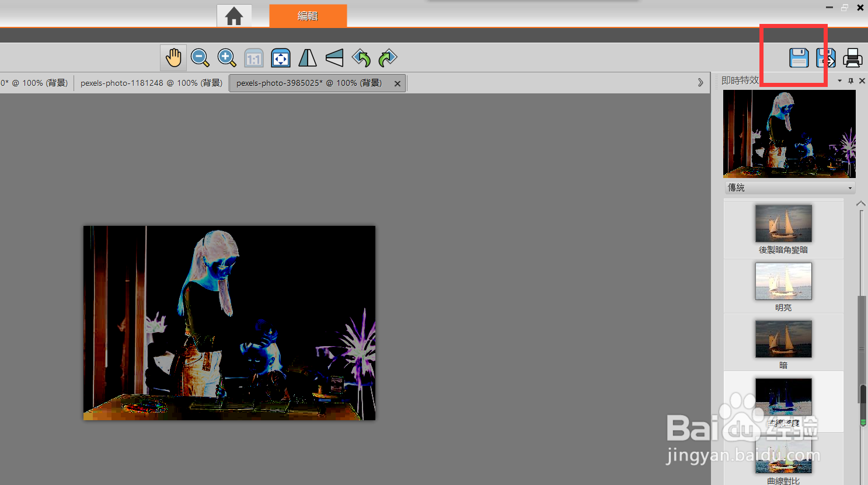The height and width of the screenshot is (485, 868).
Task: Pin the 即時特效 panel
Action: (850, 81)
